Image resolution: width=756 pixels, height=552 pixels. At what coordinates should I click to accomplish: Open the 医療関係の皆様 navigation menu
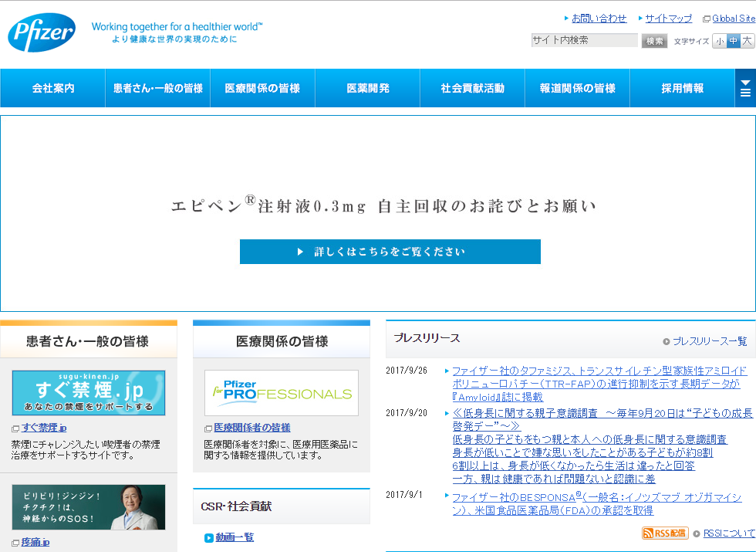pos(262,88)
